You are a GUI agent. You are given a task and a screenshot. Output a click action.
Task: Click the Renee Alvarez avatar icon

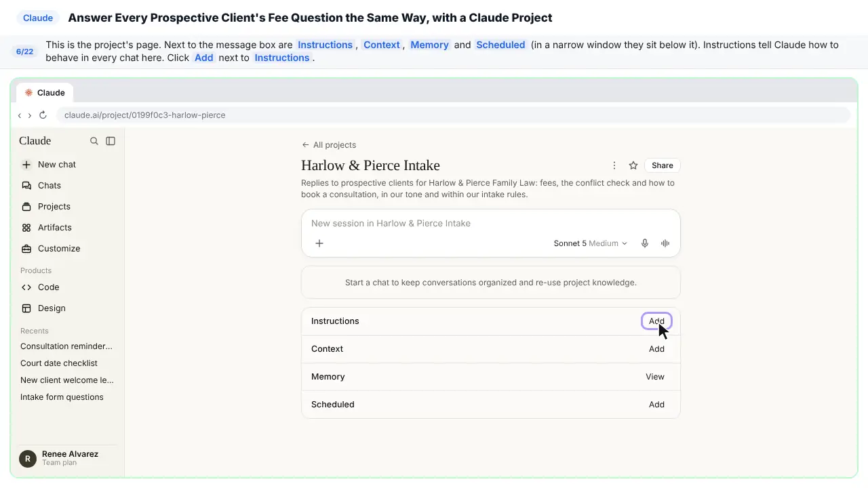(28, 459)
